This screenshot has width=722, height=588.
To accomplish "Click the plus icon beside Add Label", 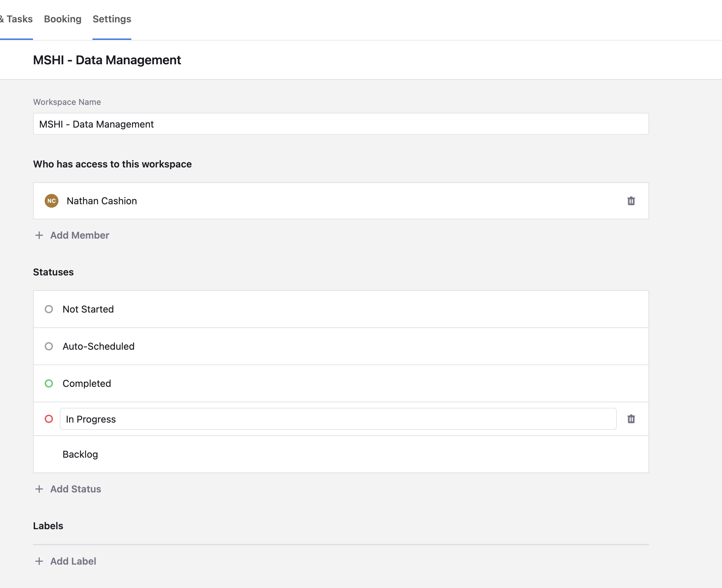I will (x=39, y=561).
